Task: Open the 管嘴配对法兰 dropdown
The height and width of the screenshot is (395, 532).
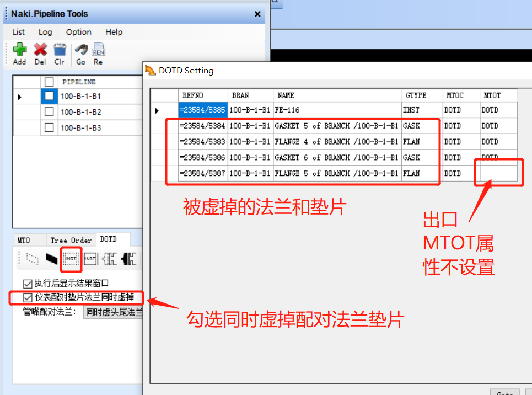Action: pyautogui.click(x=112, y=312)
